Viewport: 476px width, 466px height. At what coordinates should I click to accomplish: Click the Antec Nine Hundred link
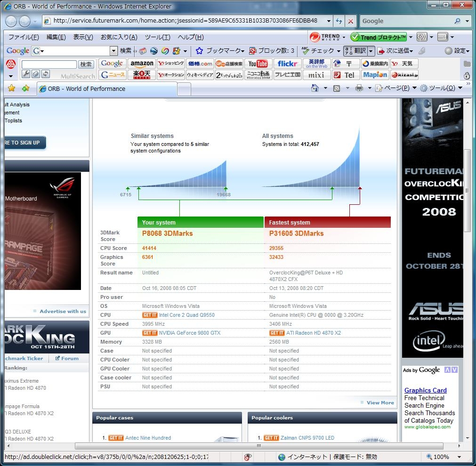pos(148,438)
